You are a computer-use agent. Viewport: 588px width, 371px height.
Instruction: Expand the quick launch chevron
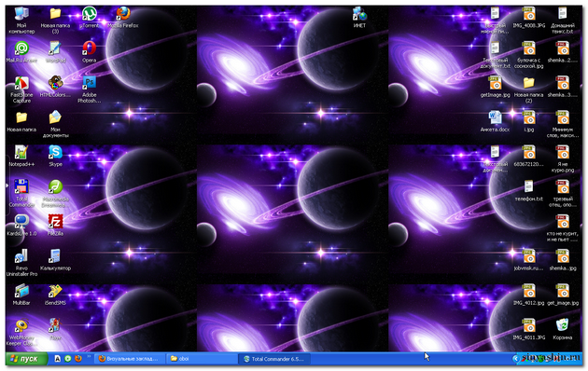[89, 356]
